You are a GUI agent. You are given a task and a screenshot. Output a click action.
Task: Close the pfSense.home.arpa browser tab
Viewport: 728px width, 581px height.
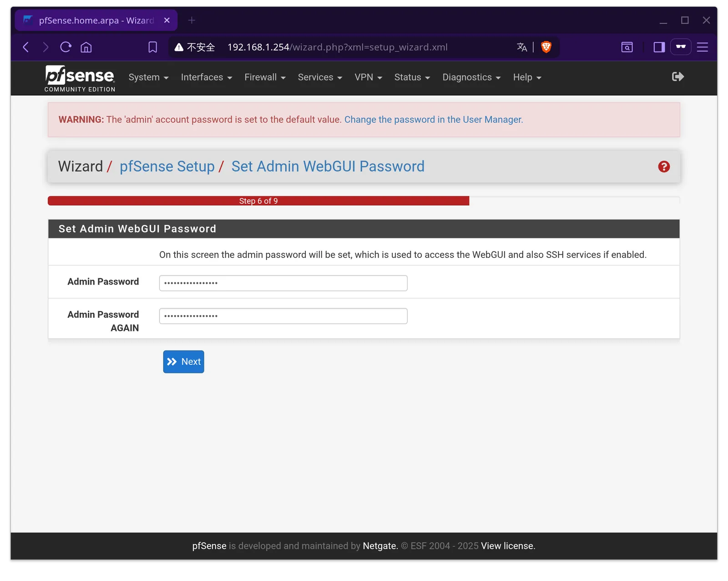tap(167, 20)
